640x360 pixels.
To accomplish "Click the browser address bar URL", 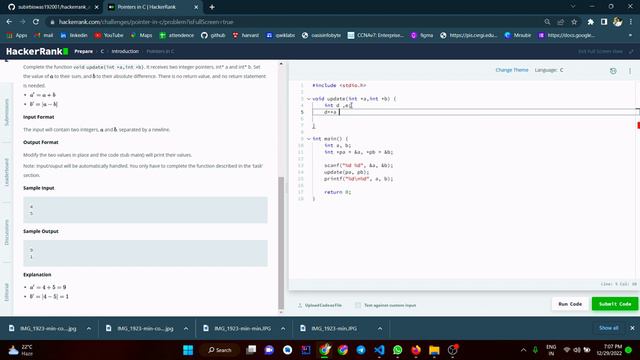I will point(146,22).
